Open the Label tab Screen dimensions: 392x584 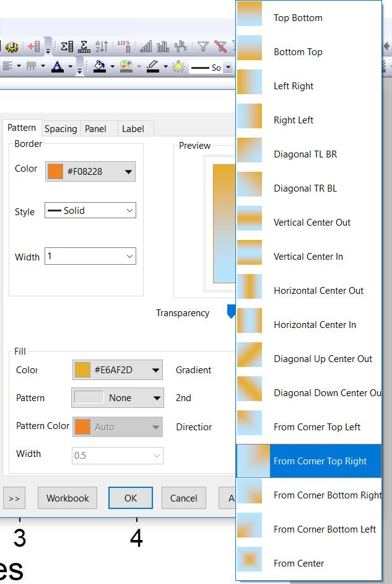point(133,129)
